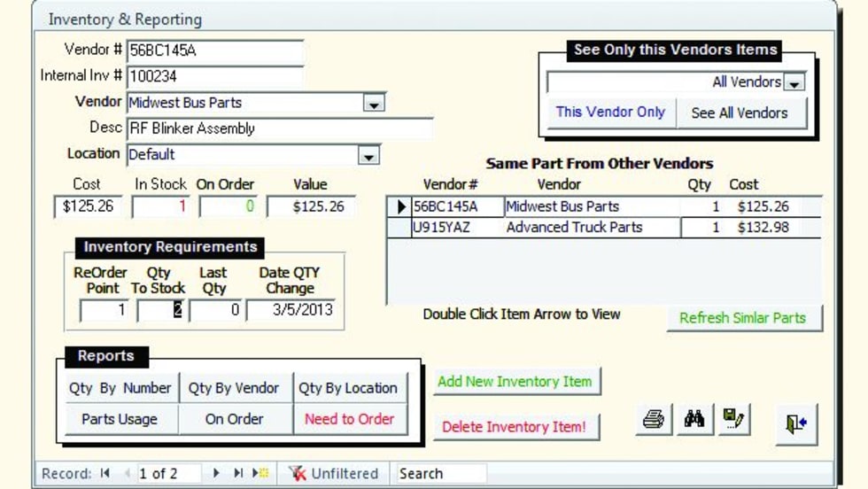Click the printer icon button

(x=654, y=421)
